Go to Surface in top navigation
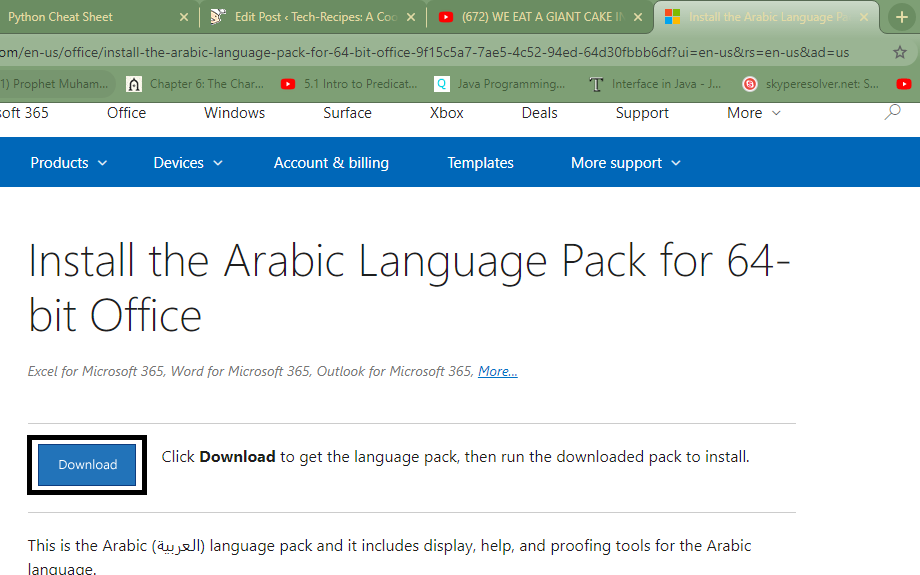 point(347,113)
